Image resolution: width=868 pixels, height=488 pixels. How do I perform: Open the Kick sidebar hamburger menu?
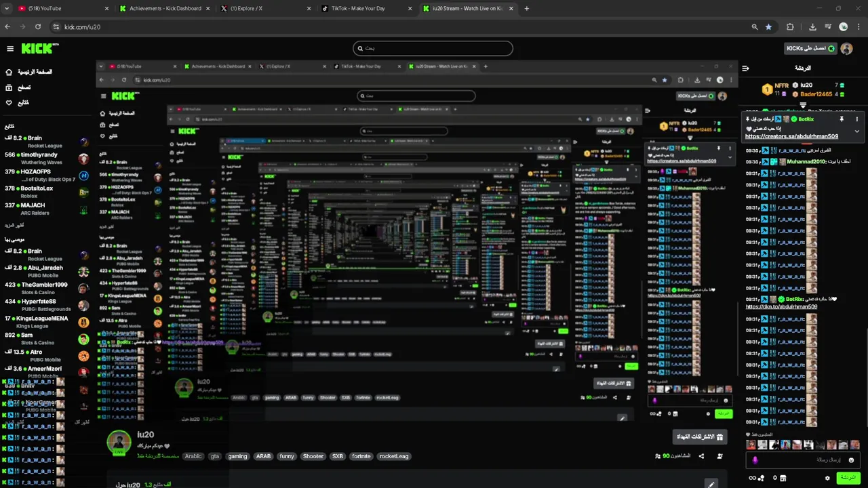coord(10,49)
